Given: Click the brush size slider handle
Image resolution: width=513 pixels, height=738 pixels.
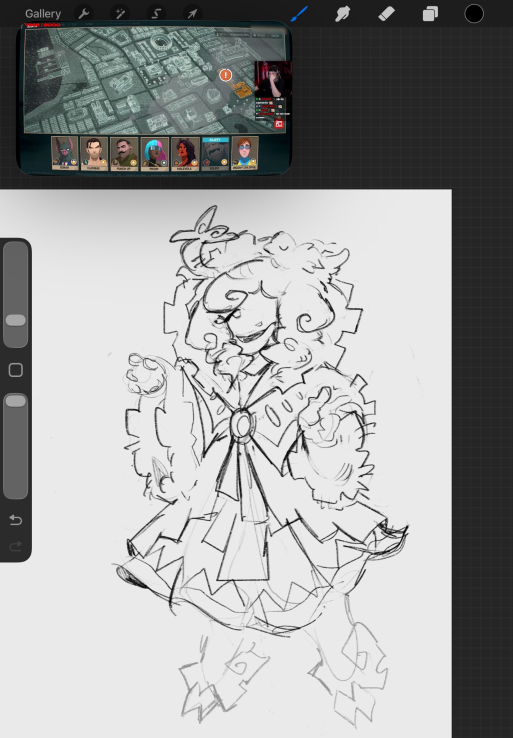Looking at the screenshot, I should (x=16, y=320).
